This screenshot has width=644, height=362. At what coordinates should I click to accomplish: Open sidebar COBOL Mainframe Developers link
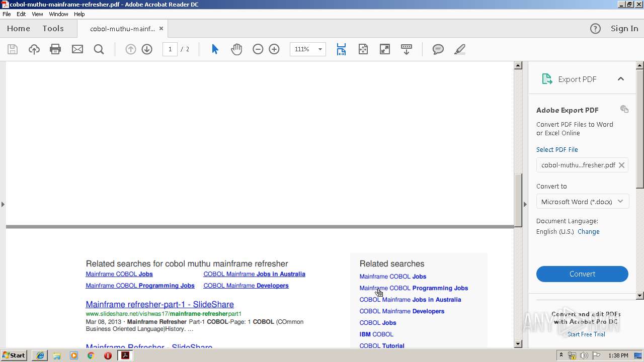pos(402,311)
